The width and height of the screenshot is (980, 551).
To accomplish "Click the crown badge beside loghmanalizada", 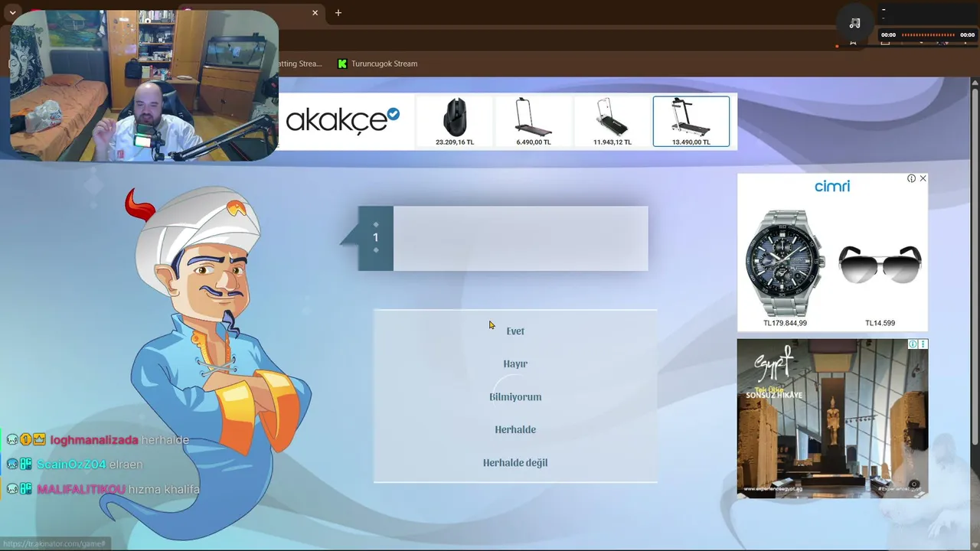I will pos(38,440).
